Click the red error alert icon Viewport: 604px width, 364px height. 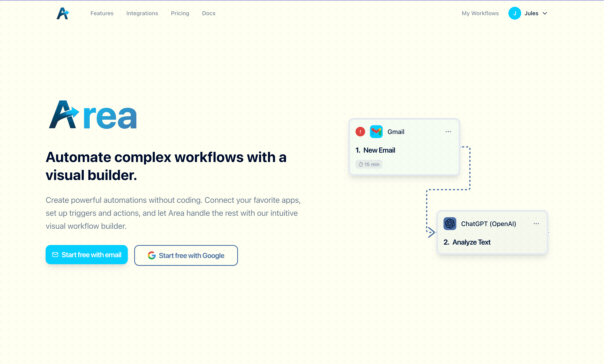pos(360,132)
